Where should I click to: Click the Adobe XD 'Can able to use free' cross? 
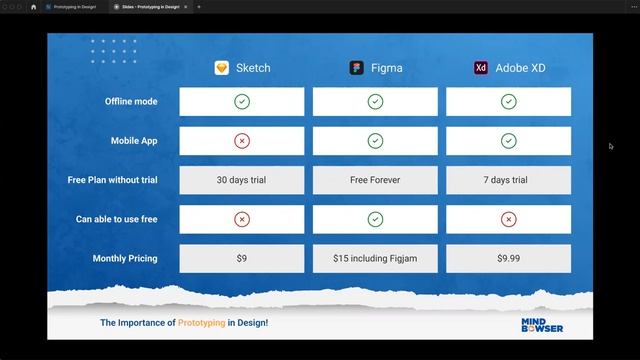509,219
